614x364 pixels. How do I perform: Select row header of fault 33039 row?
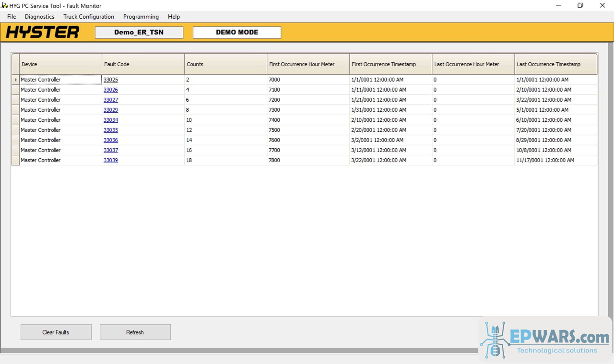(15, 160)
